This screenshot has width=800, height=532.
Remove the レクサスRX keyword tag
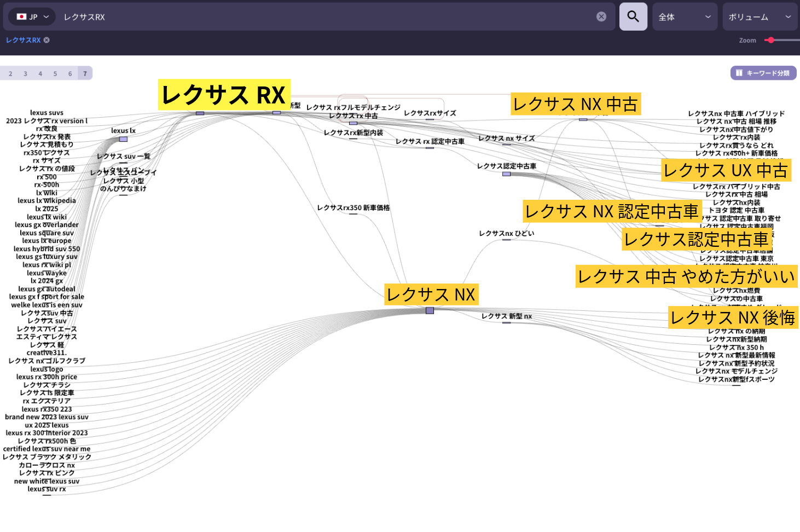47,40
